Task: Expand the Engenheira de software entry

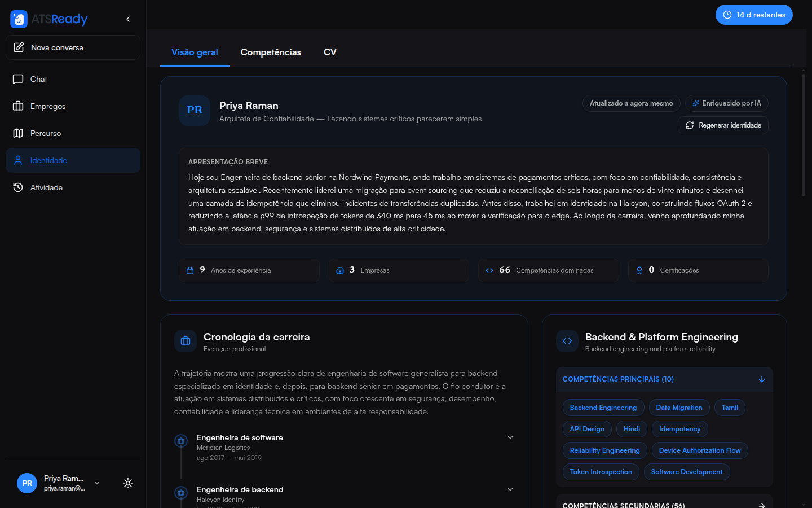Action: [x=510, y=437]
